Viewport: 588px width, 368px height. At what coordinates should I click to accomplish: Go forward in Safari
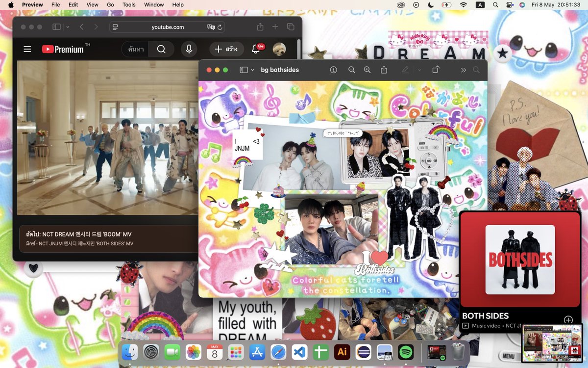(96, 27)
